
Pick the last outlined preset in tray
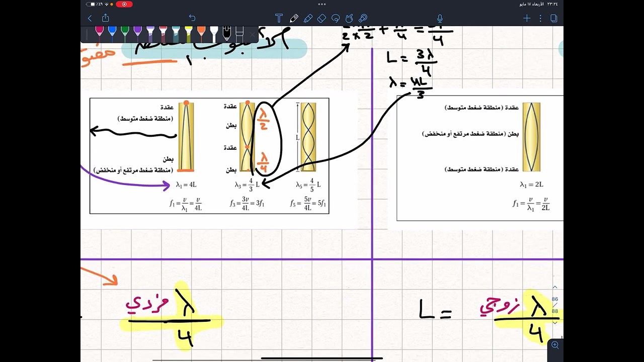[x=239, y=34]
